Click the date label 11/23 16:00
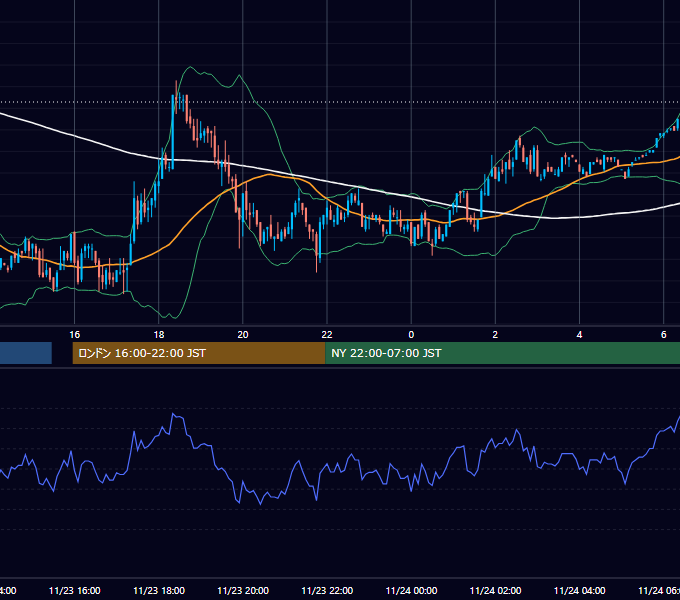680x600 pixels. pos(75,590)
